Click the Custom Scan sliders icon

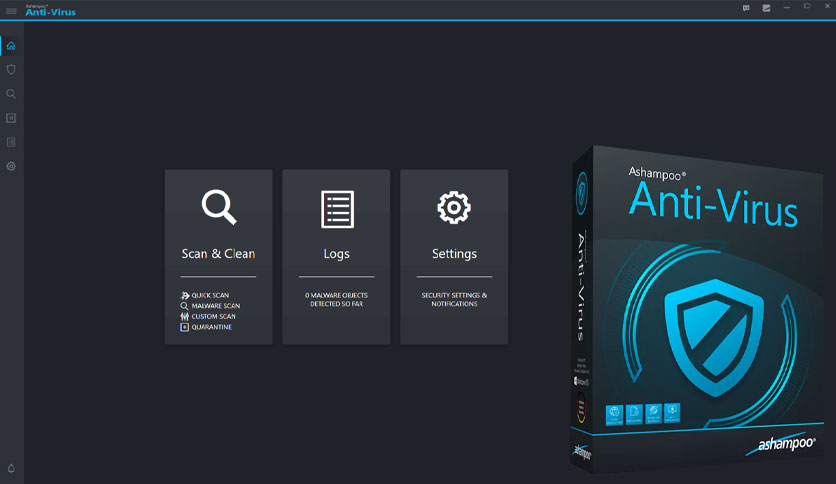tap(184, 317)
